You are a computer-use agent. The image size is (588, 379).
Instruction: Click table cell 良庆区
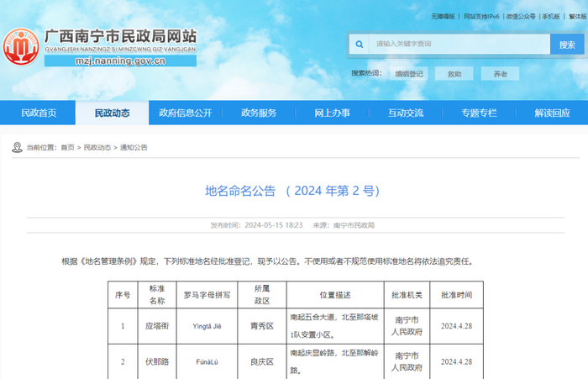click(262, 361)
